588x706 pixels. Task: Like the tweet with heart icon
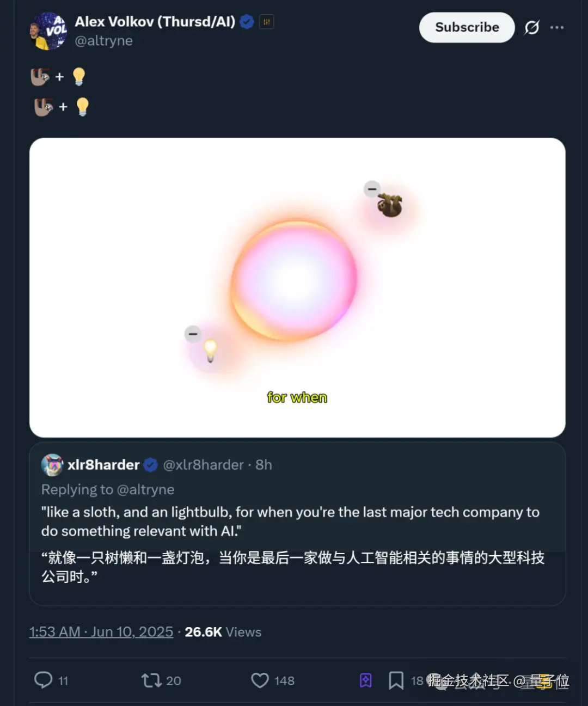point(260,680)
